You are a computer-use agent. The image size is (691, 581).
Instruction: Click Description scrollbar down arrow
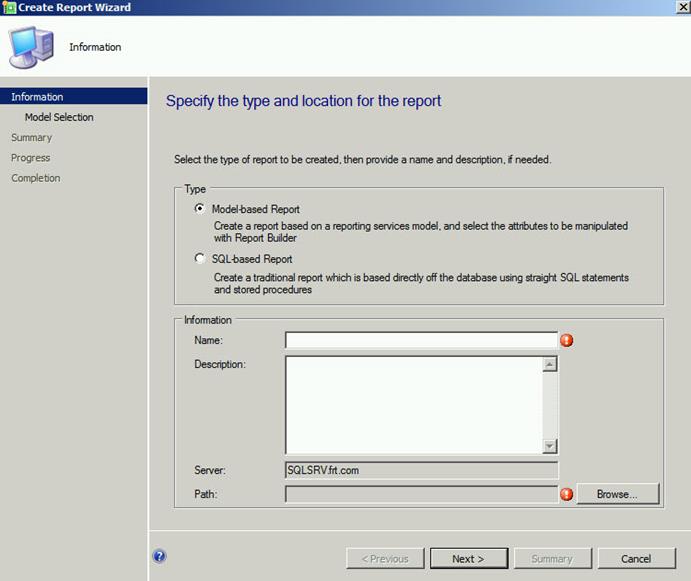pyautogui.click(x=550, y=446)
